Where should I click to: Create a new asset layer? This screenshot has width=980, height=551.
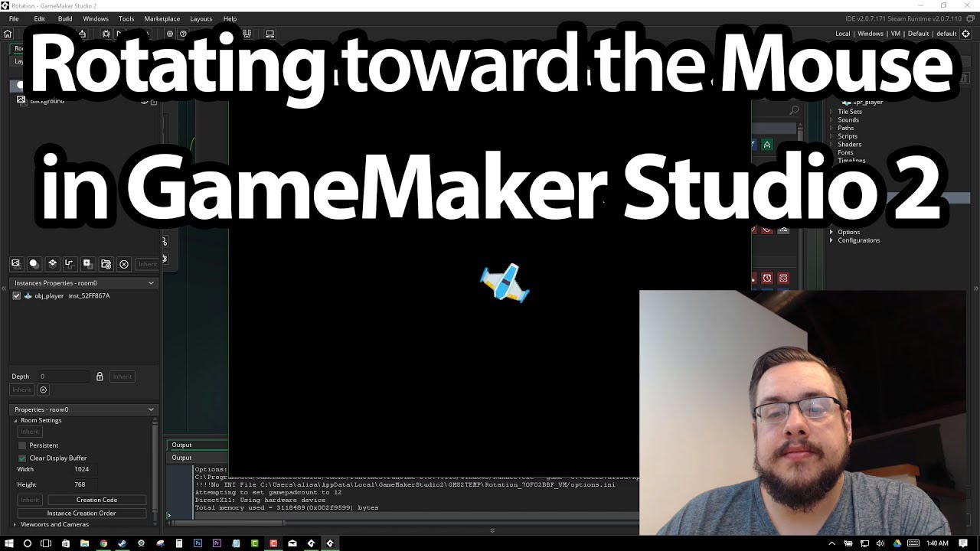tap(87, 263)
